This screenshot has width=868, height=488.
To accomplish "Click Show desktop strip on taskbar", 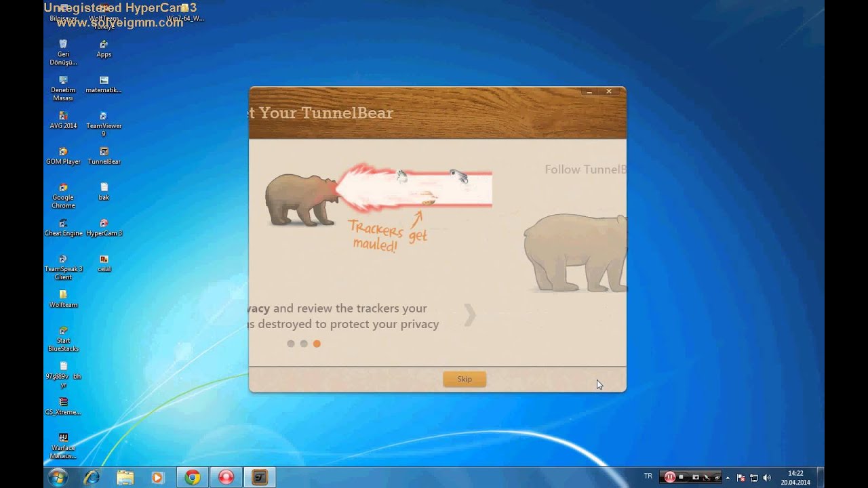I will click(820, 477).
